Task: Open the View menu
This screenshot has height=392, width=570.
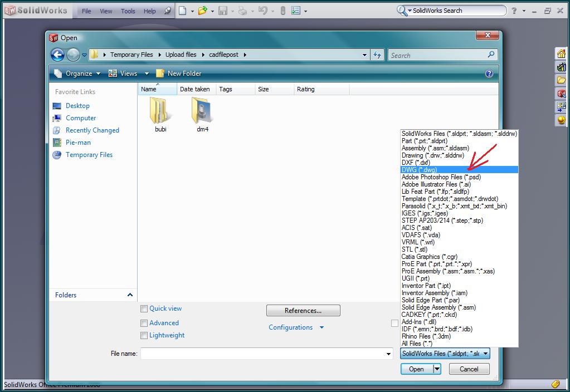Action: 106,11
